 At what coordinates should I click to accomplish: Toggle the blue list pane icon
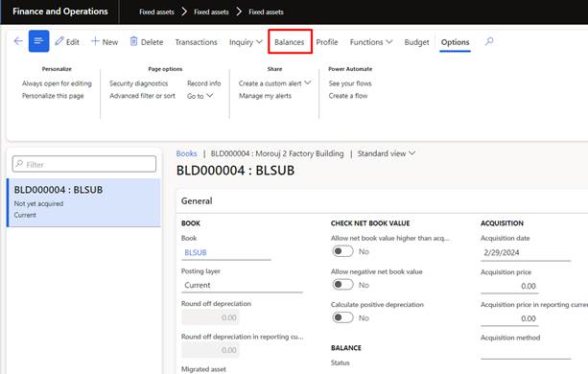(38, 41)
